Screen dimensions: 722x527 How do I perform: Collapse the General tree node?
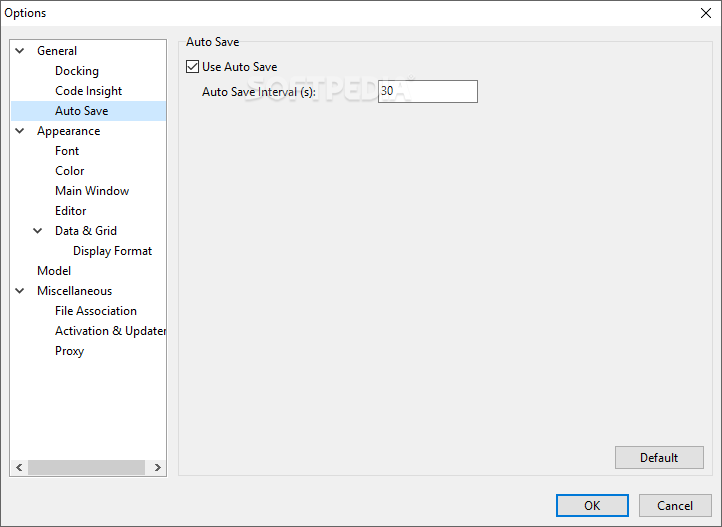pyautogui.click(x=20, y=51)
